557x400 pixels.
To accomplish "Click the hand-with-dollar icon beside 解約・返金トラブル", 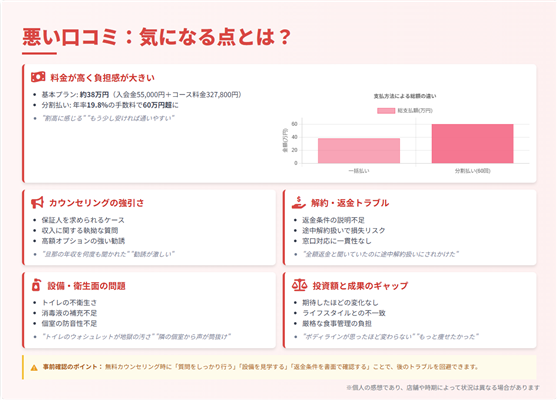I will (x=298, y=202).
